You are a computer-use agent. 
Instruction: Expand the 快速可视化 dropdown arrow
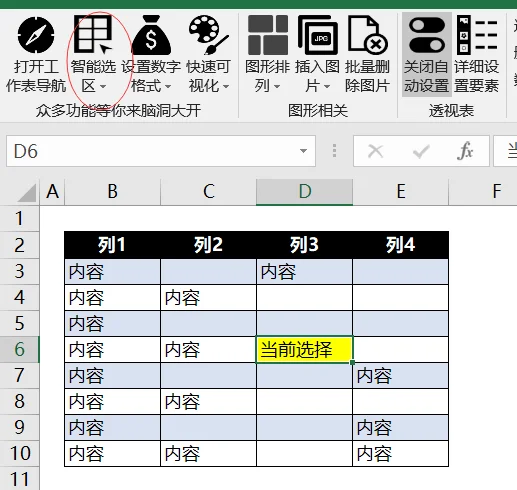tap(226, 87)
